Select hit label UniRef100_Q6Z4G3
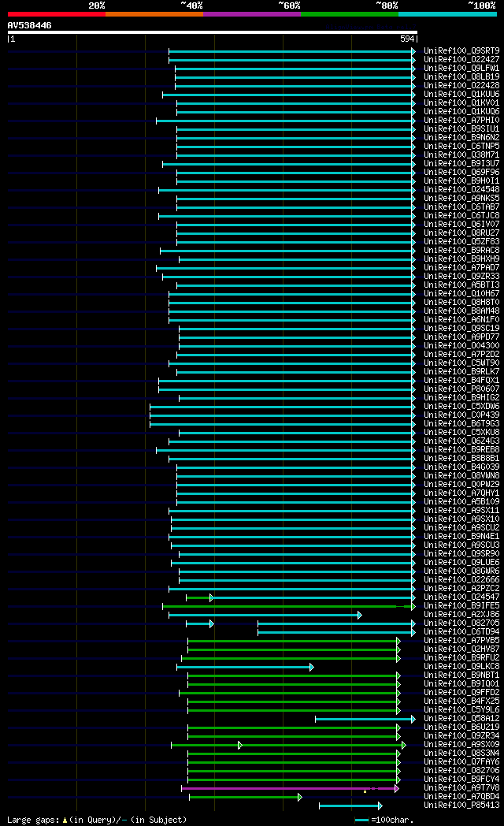 coord(462,441)
